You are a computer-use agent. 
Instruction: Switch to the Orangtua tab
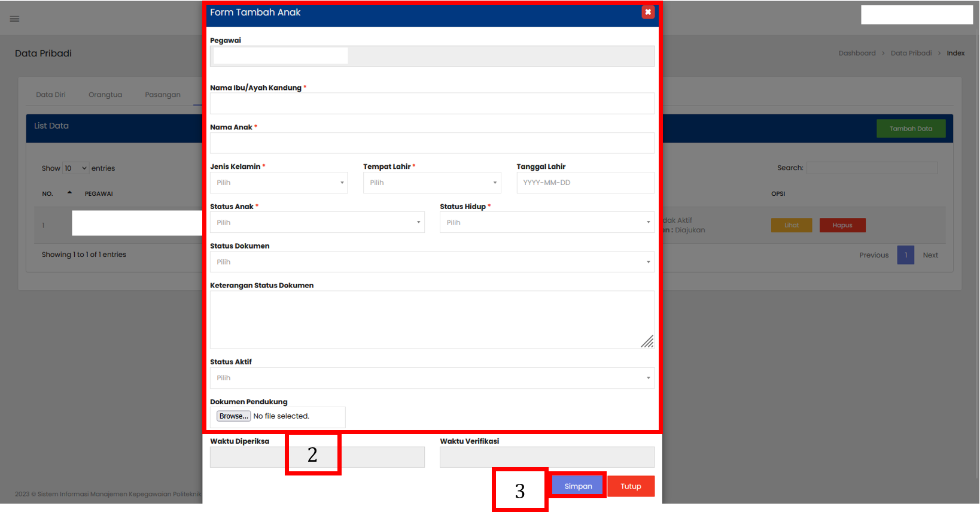click(105, 95)
